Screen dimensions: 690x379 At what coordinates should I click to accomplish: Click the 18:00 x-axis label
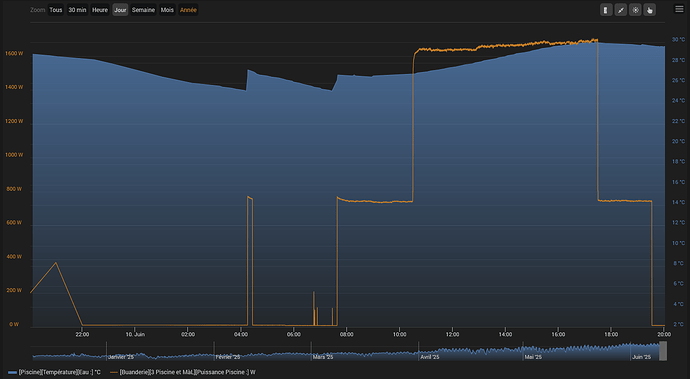pyautogui.click(x=611, y=335)
